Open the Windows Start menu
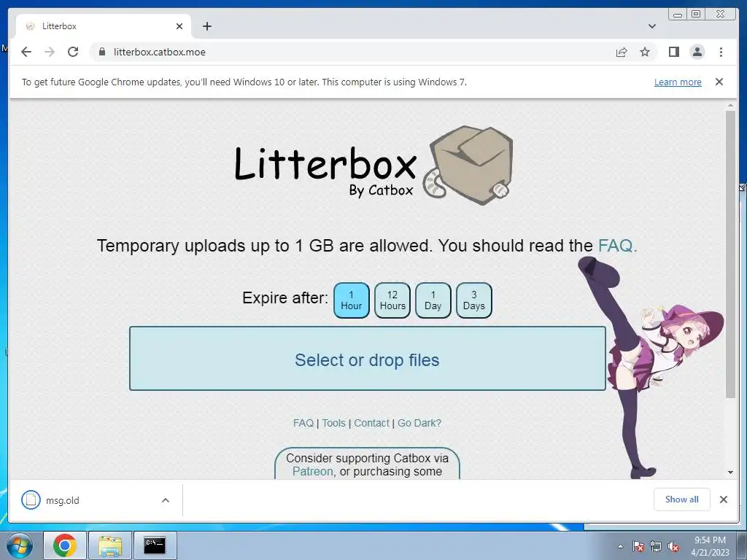 tap(19, 545)
